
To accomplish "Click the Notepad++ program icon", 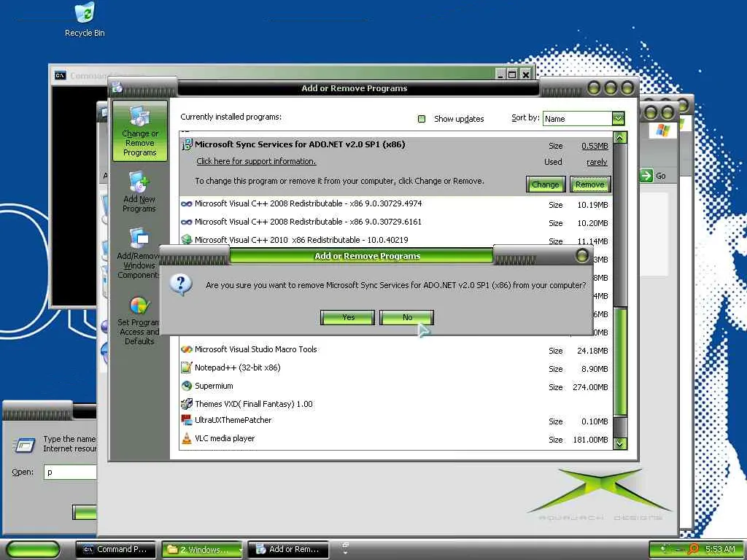I will tap(186, 367).
